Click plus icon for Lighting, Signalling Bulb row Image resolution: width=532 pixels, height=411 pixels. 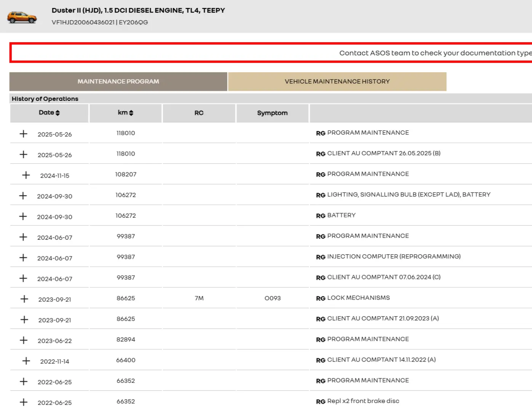click(x=23, y=196)
